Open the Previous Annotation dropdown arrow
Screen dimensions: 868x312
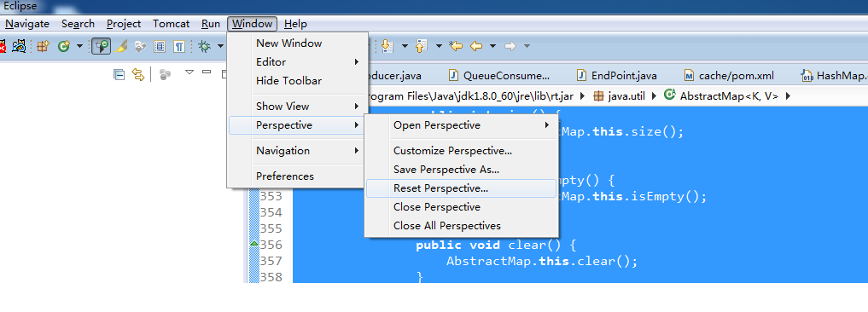tap(439, 47)
